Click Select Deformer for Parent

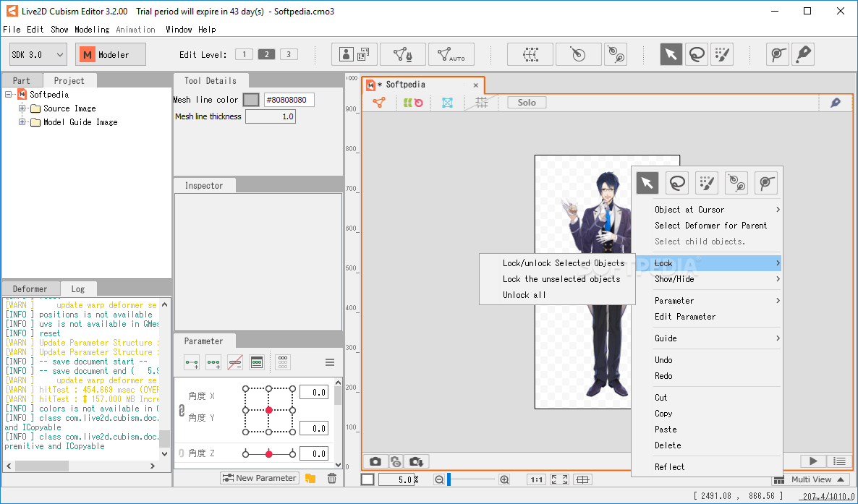pos(711,226)
